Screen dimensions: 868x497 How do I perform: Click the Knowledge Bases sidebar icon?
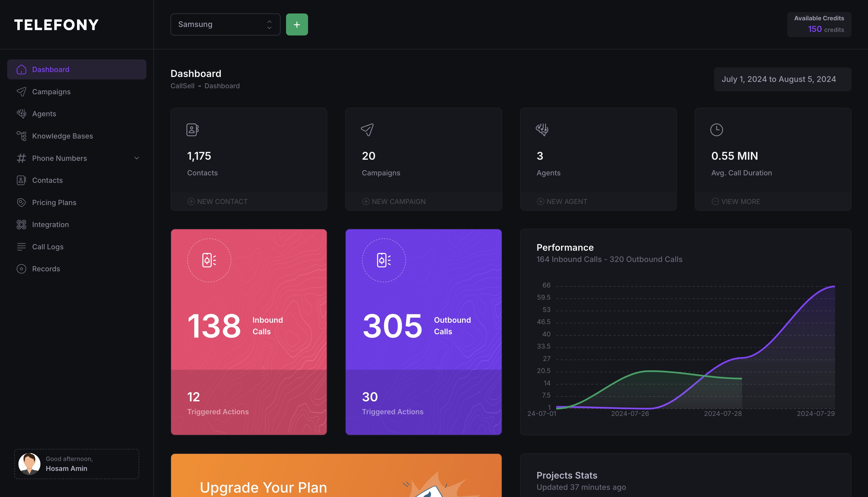click(x=21, y=136)
